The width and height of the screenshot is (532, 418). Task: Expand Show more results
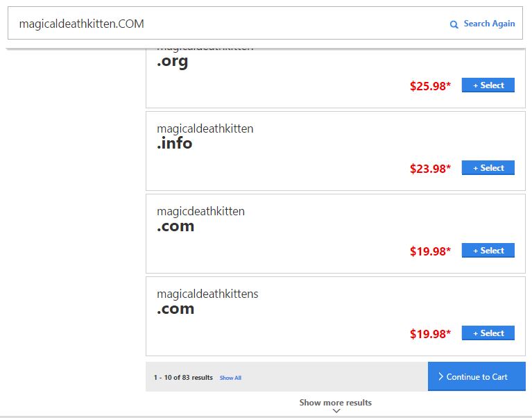point(336,403)
